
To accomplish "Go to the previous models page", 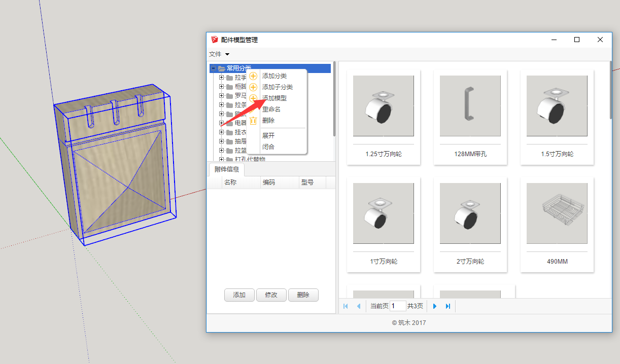I will coord(359,306).
